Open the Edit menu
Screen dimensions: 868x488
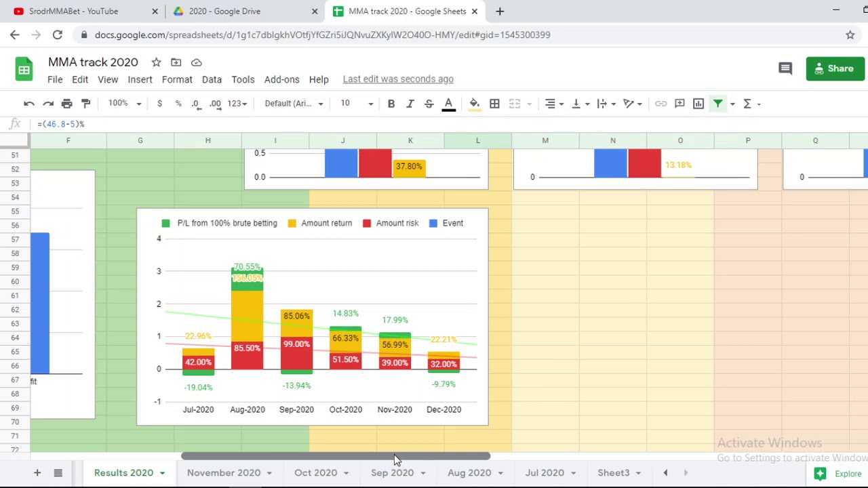[80, 79]
